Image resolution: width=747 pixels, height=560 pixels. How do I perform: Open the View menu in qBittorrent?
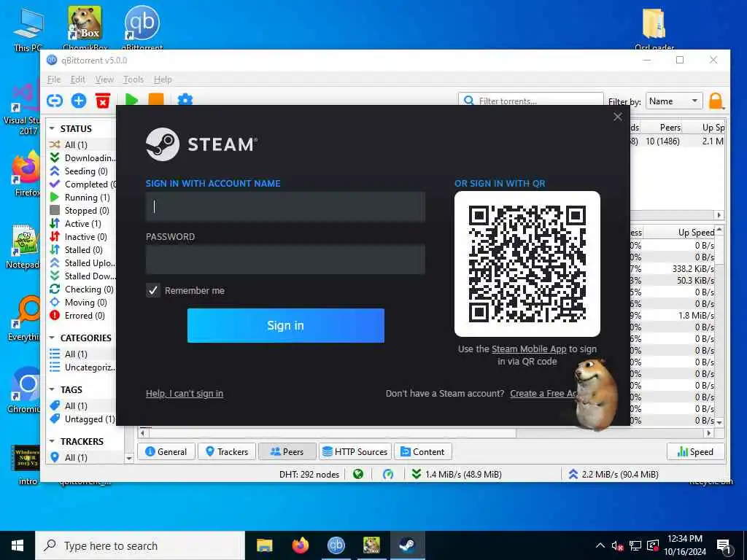tap(104, 79)
